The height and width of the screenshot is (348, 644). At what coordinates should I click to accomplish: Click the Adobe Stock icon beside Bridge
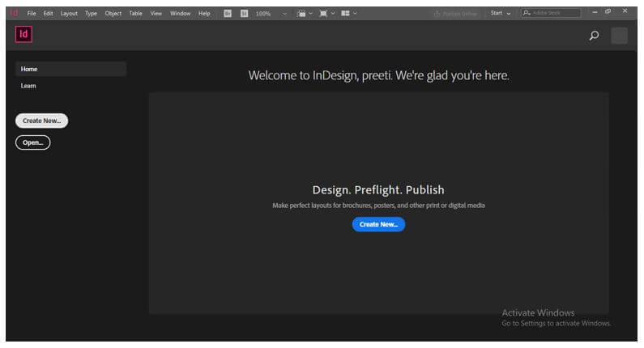[x=245, y=14]
